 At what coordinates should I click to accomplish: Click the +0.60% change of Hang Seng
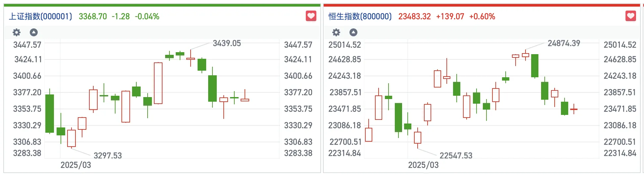(x=482, y=17)
